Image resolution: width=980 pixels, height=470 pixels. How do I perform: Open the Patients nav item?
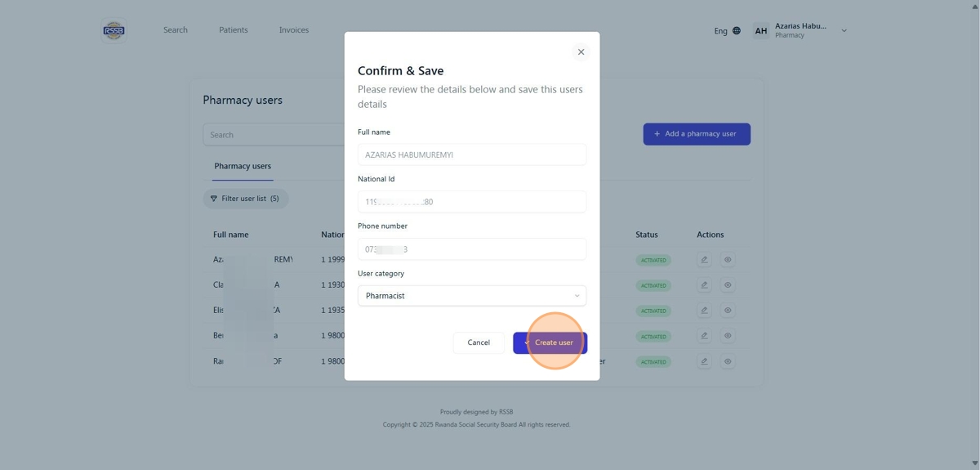234,30
